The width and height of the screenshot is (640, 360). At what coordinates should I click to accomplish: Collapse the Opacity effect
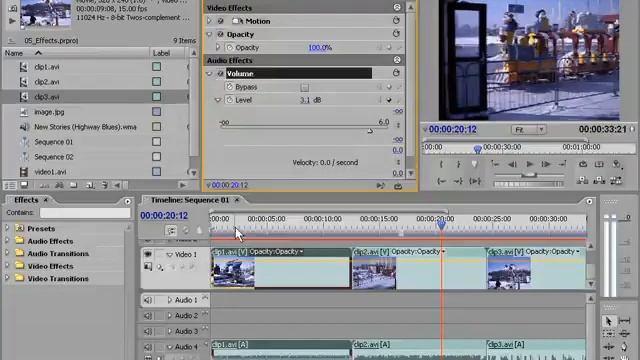click(209, 34)
